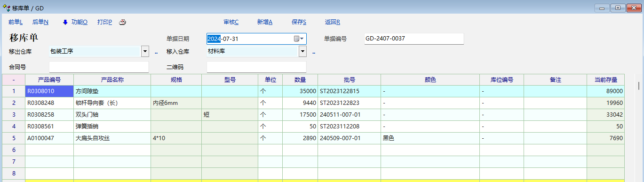Image resolution: width=644 pixels, height=182 pixels.
Task: Click the 审核C approve button
Action: (x=231, y=22)
